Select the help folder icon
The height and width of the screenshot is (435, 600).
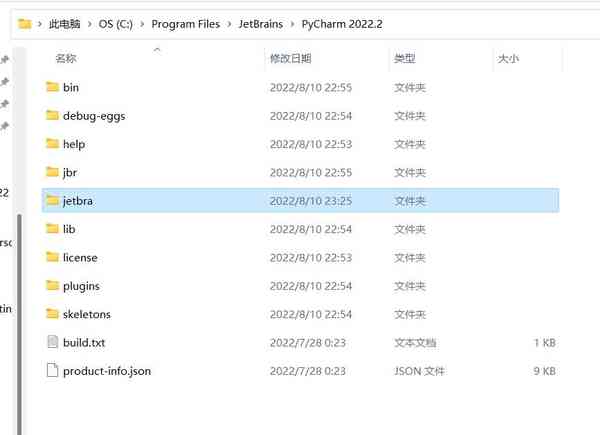52,143
